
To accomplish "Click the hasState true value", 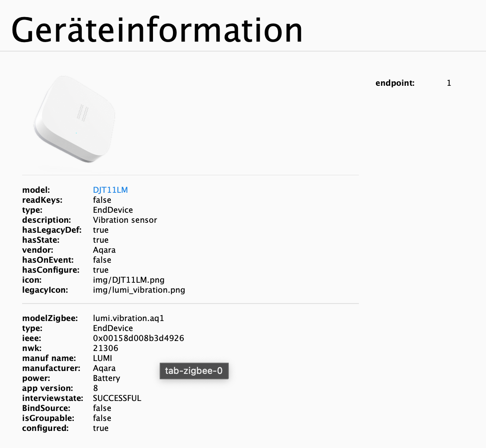I will point(101,240).
